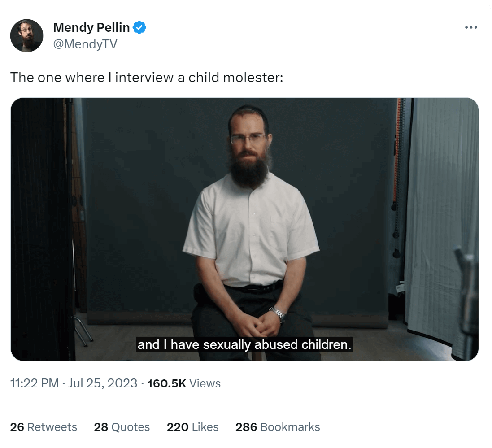
Task: Click the man's glasses in the video
Action: pyautogui.click(x=248, y=139)
